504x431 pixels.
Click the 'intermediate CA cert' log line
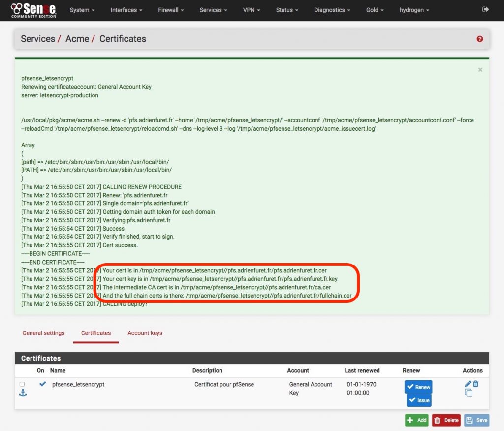(176, 287)
